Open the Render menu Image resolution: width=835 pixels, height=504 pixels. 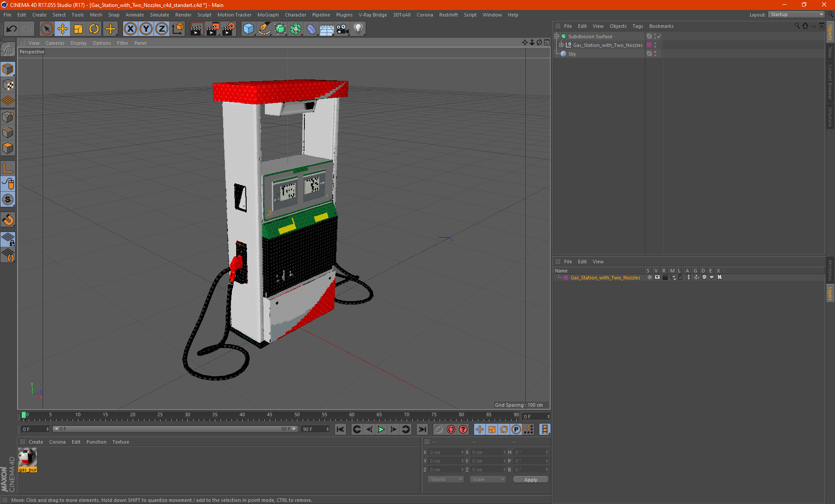click(x=183, y=15)
